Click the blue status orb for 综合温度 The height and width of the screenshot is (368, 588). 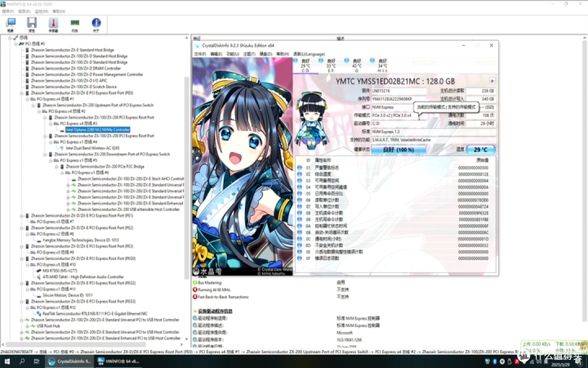point(299,174)
